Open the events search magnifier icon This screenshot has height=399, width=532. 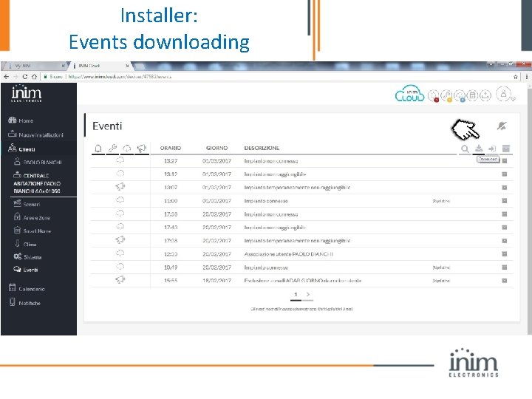(x=465, y=149)
